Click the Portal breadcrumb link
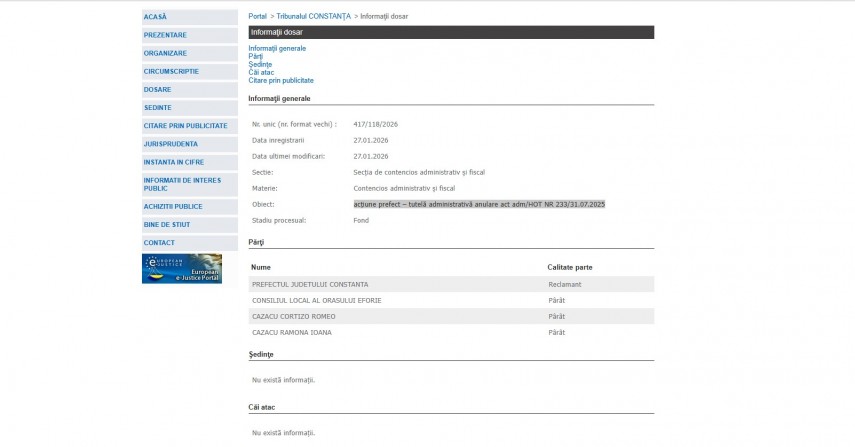The width and height of the screenshot is (855, 447). click(257, 17)
